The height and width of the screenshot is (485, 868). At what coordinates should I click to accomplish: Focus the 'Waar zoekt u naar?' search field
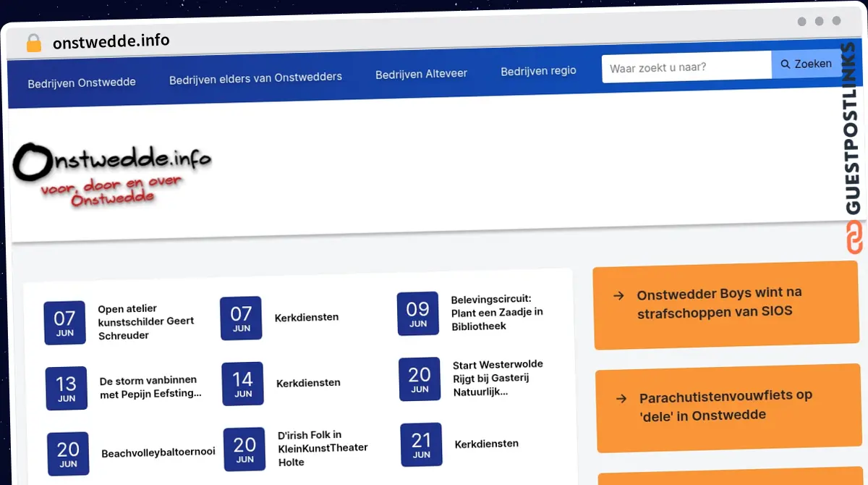[686, 67]
